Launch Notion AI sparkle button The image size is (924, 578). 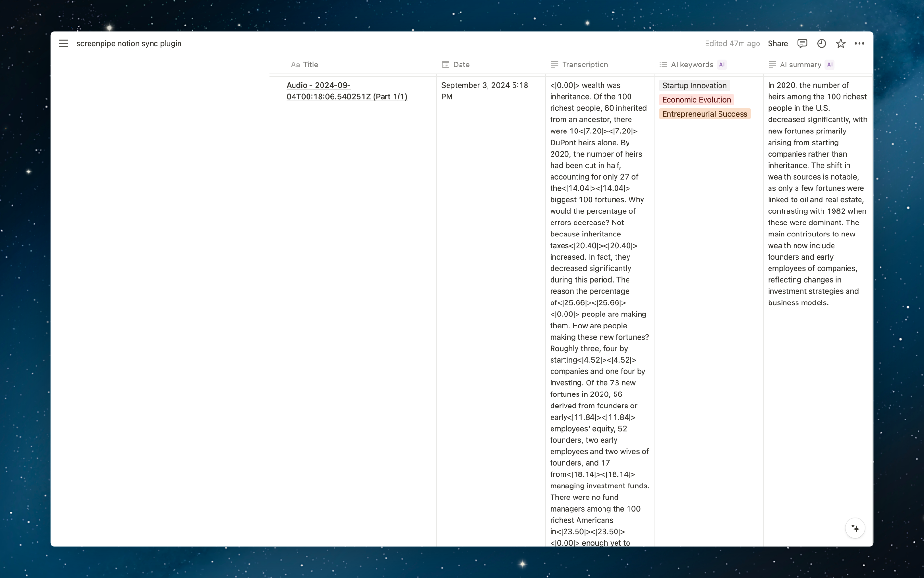855,528
